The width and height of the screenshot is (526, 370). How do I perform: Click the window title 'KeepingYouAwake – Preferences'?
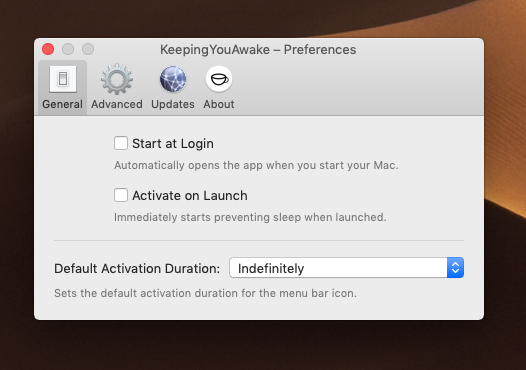click(x=258, y=50)
